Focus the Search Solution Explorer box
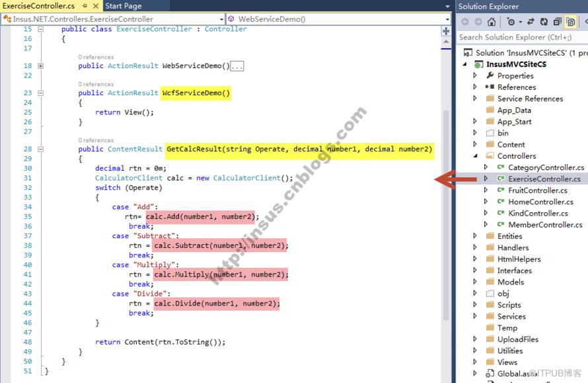Image resolution: width=588 pixels, height=383 pixels. (x=522, y=37)
